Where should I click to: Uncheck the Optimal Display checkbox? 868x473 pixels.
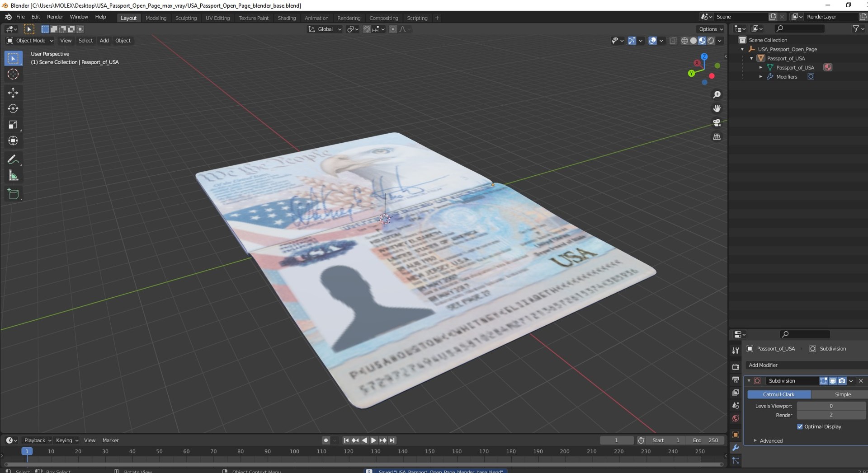800,426
